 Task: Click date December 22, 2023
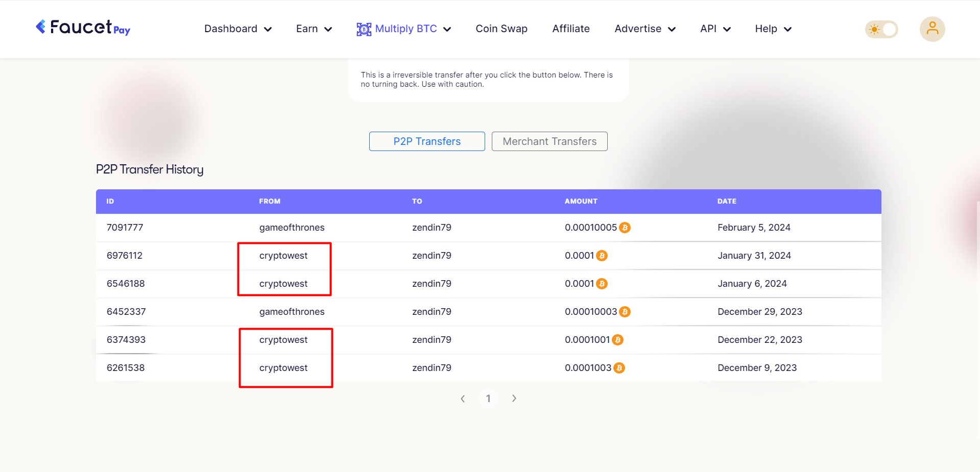(x=760, y=340)
